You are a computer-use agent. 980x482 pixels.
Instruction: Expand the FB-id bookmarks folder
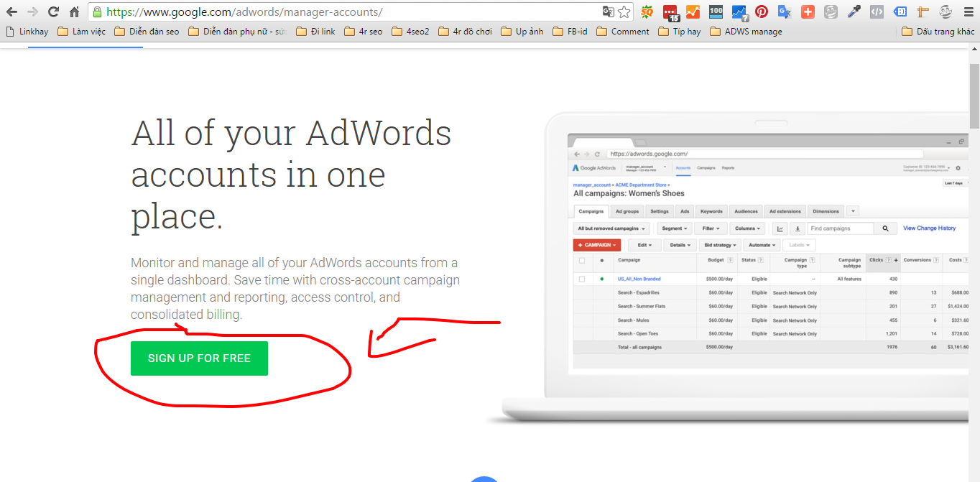[x=570, y=32]
